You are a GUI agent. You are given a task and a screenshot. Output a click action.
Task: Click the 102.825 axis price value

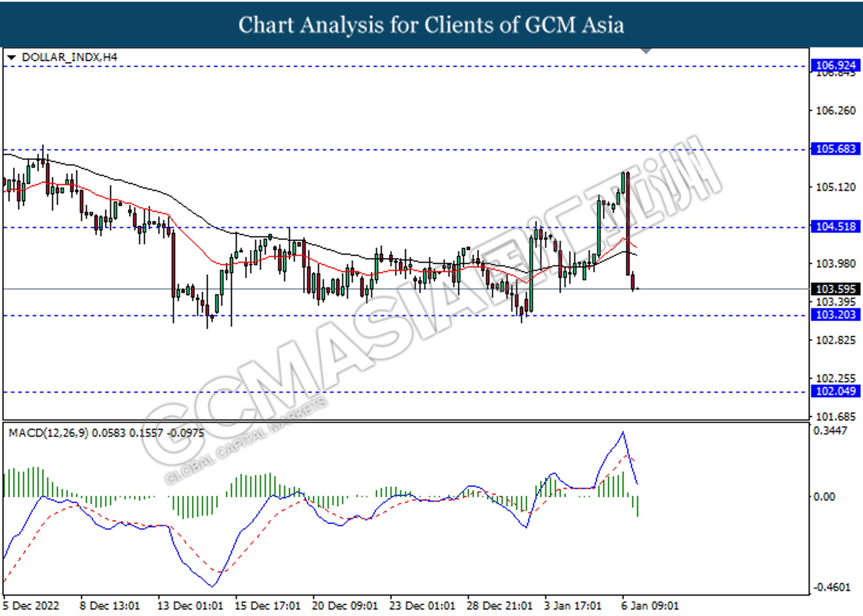(x=835, y=340)
